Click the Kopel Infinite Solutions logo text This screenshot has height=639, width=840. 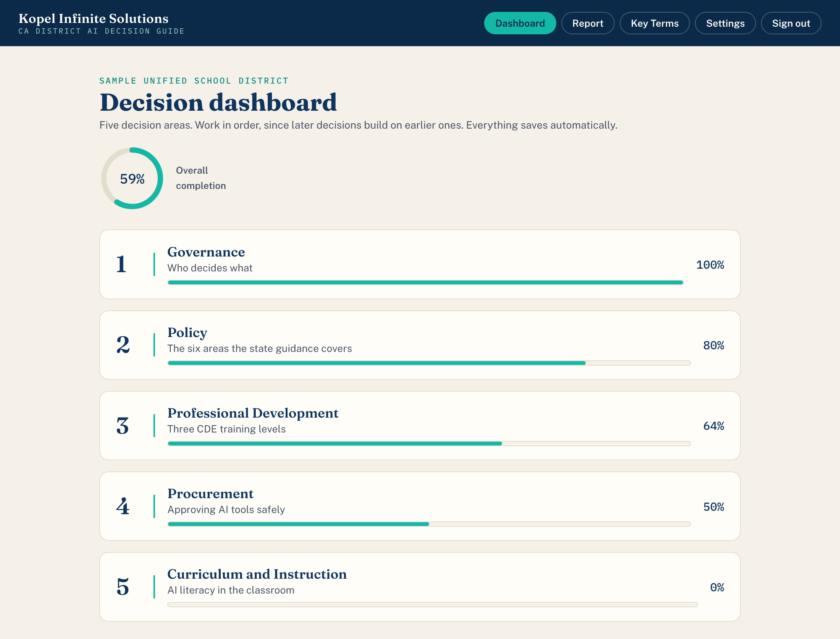click(94, 18)
